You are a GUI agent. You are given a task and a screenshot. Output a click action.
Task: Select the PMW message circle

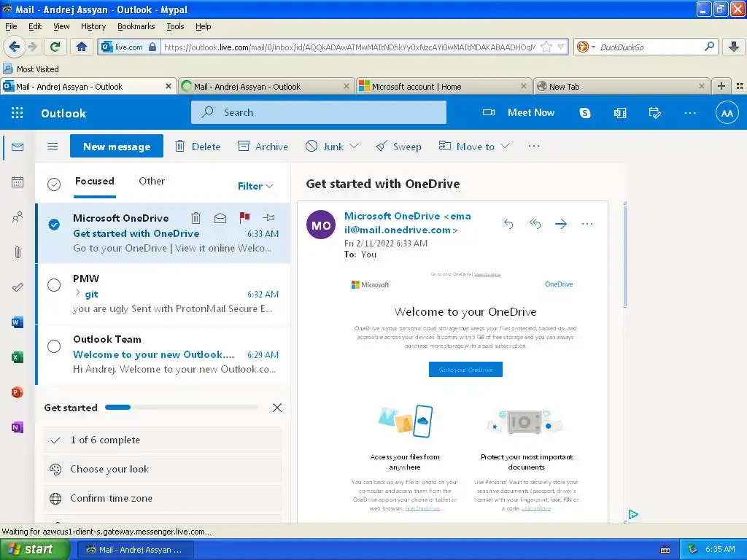54,285
